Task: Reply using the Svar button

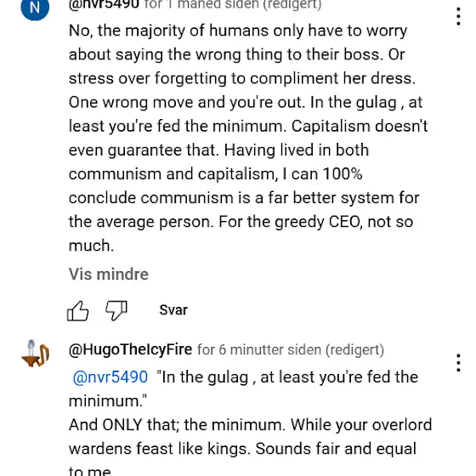Action: coord(173,310)
